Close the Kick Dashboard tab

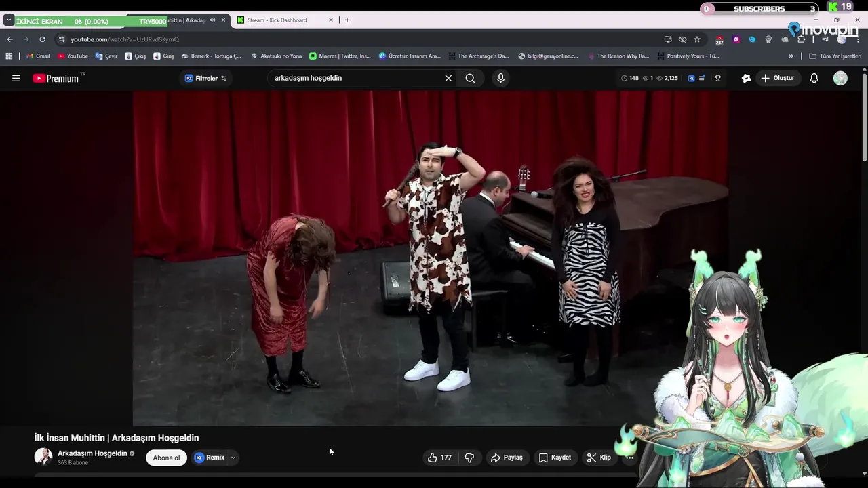331,20
